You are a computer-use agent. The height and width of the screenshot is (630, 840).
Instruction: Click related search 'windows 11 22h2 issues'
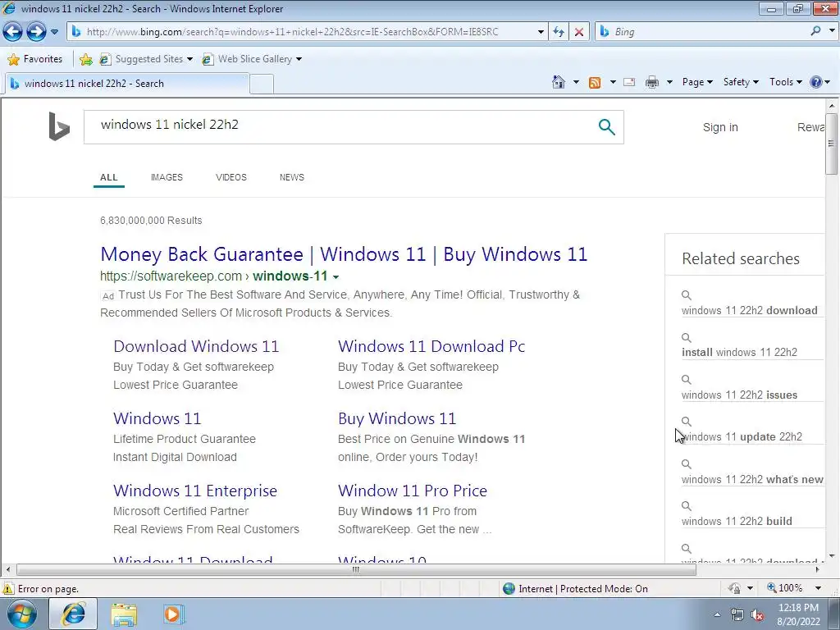pyautogui.click(x=739, y=395)
